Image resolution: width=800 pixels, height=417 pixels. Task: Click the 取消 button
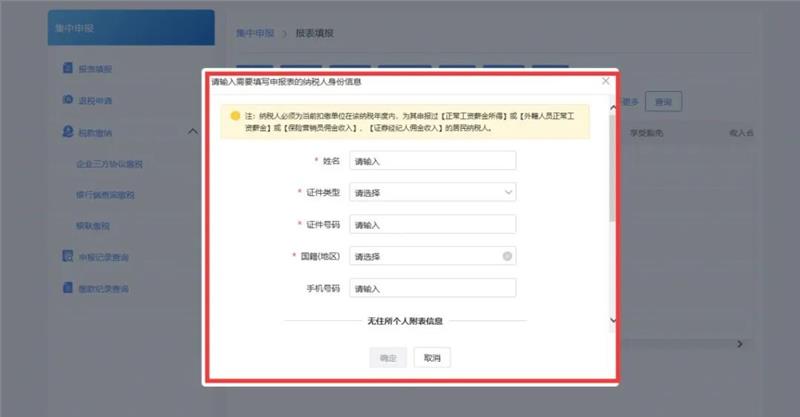[432, 357]
